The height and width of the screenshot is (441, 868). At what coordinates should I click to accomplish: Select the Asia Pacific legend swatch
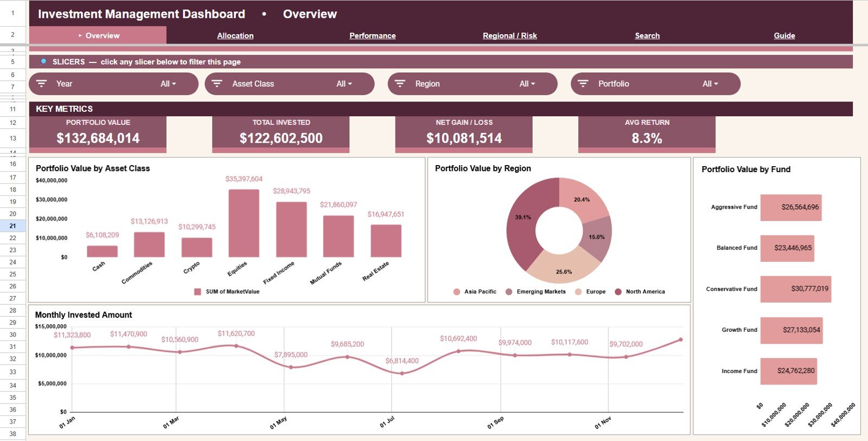457,292
